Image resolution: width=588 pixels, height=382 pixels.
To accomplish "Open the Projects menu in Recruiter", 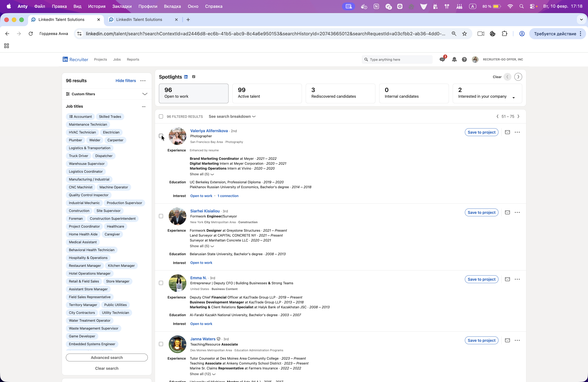I will coord(100,59).
